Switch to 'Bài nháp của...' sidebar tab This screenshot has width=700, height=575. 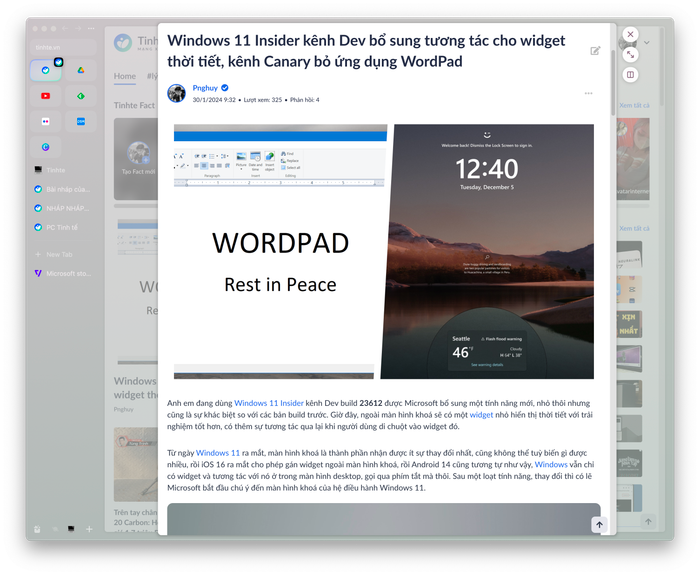click(63, 189)
